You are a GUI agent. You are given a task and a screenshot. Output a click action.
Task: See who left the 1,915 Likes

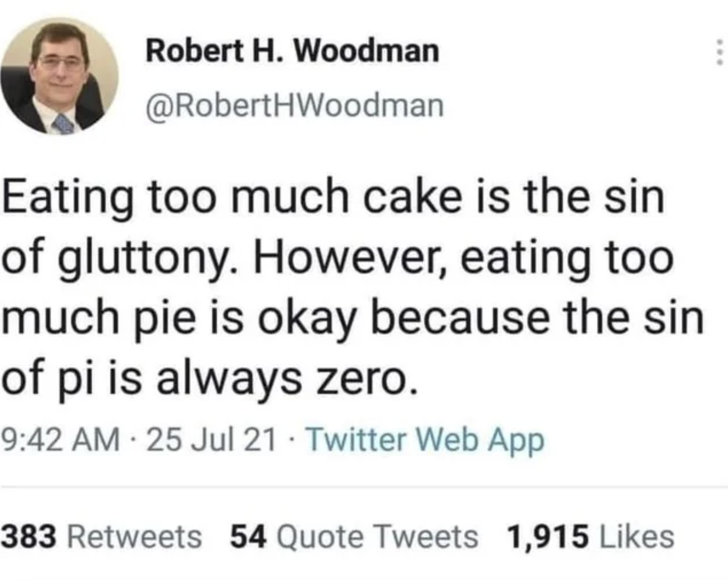tap(591, 537)
